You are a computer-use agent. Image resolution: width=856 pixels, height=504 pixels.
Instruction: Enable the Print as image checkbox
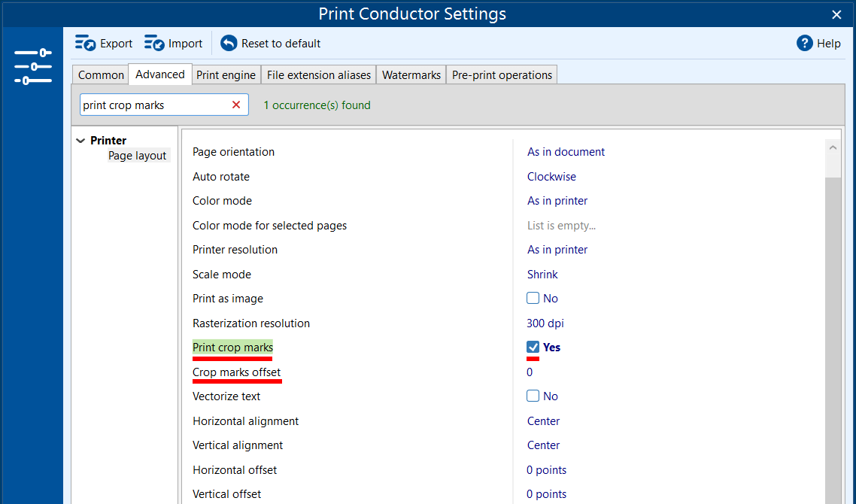point(533,299)
